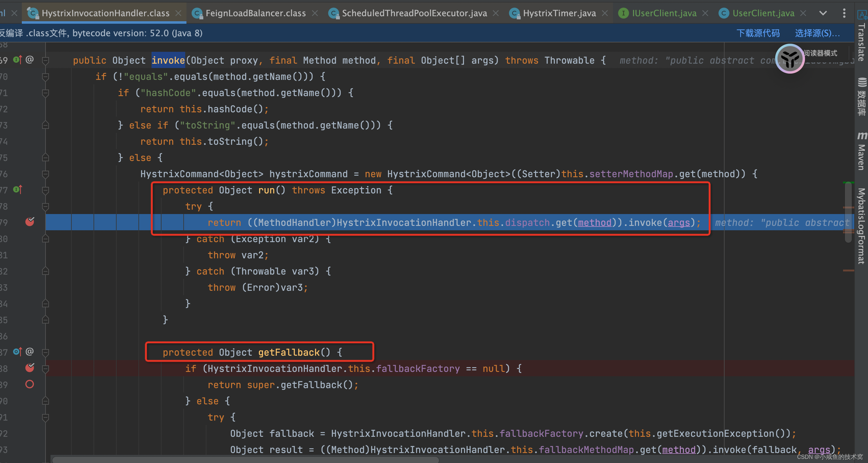Collapse the run() method fold marker
The width and height of the screenshot is (868, 463).
point(46,190)
